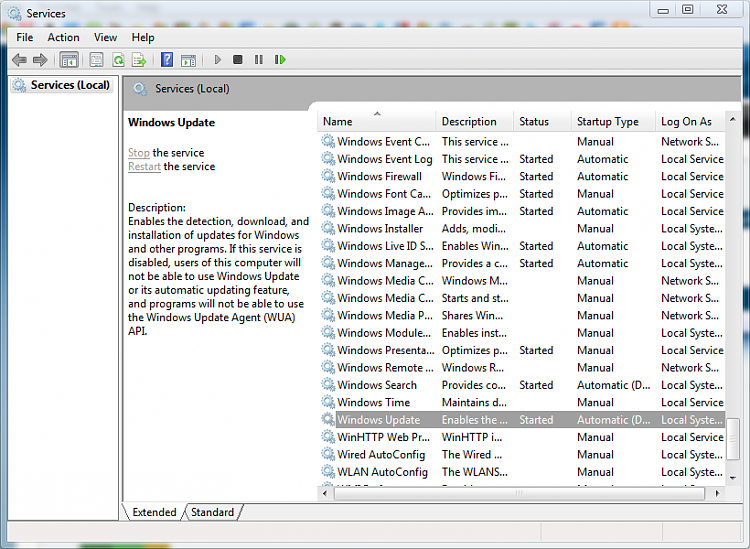Click the 'Shares Win...' description cell

[x=472, y=316]
